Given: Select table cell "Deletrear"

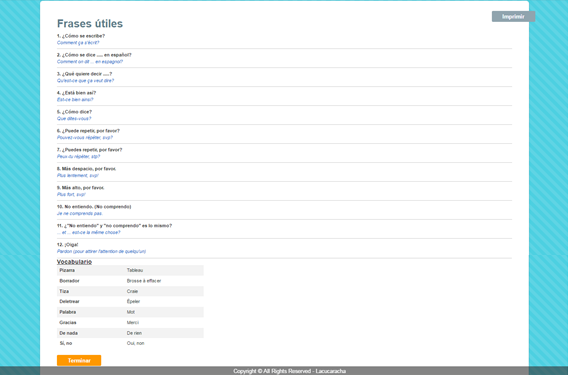Looking at the screenshot, I should point(91,301).
